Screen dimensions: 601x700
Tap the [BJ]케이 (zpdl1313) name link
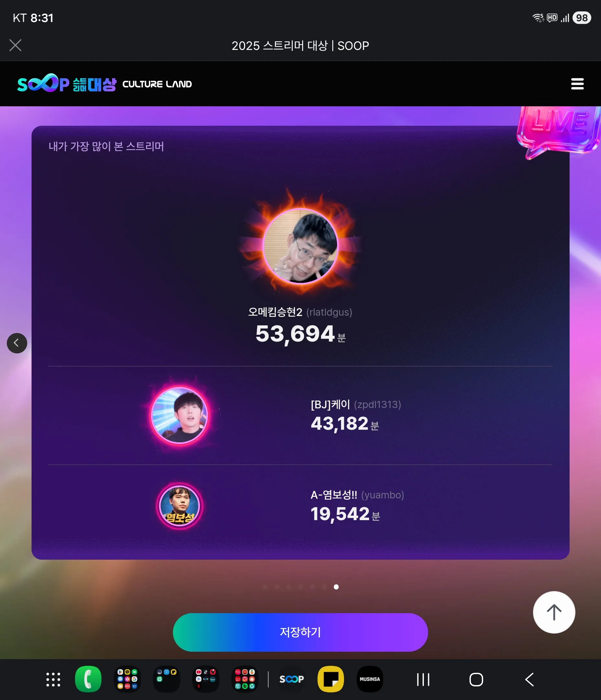[x=356, y=404]
